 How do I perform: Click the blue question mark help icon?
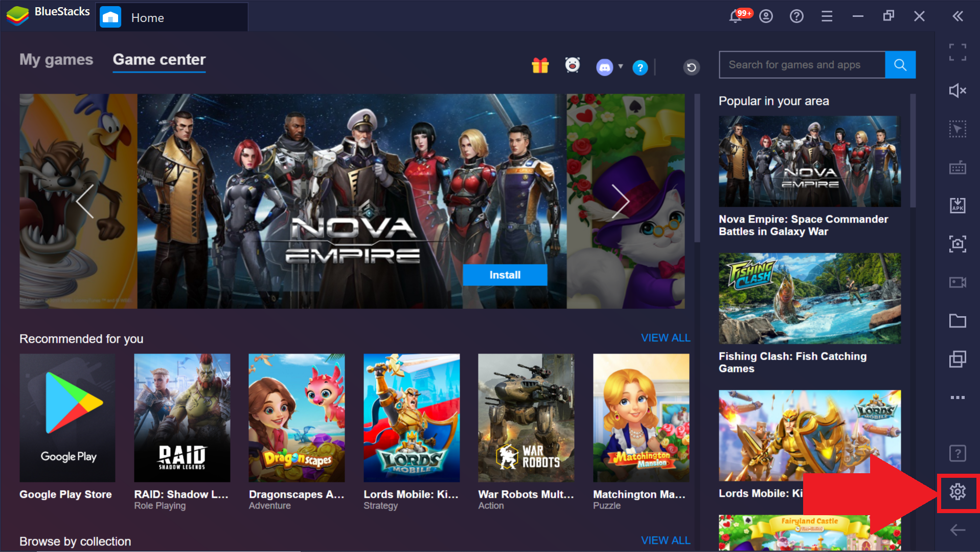[640, 68]
